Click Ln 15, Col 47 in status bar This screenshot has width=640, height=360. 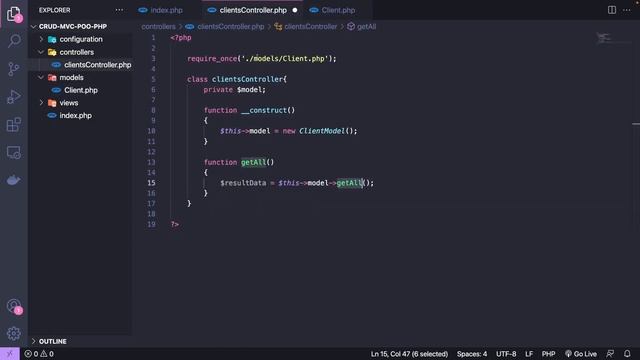[409, 354]
